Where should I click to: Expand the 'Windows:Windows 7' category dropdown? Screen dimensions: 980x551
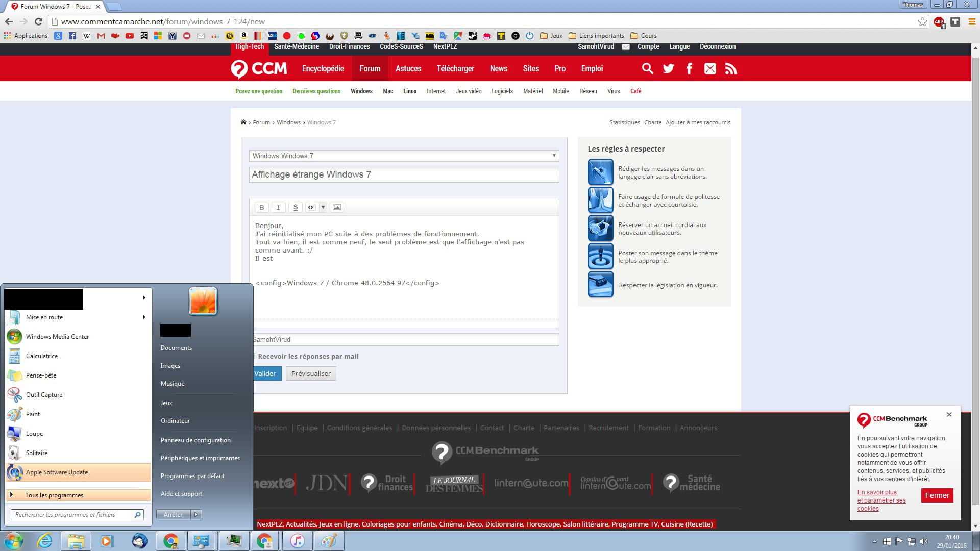[404, 156]
